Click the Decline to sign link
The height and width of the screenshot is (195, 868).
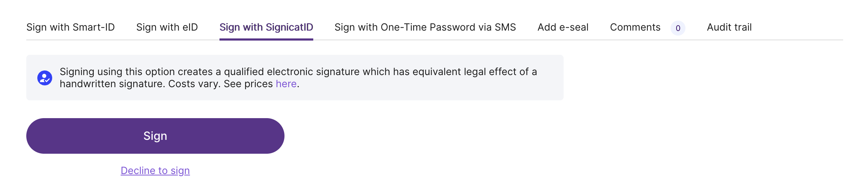(155, 171)
